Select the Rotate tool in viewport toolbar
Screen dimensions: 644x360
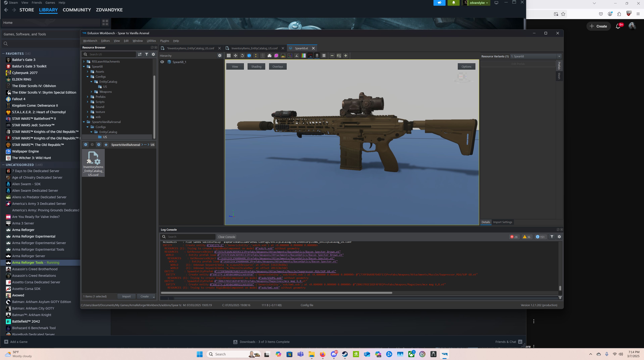click(242, 56)
